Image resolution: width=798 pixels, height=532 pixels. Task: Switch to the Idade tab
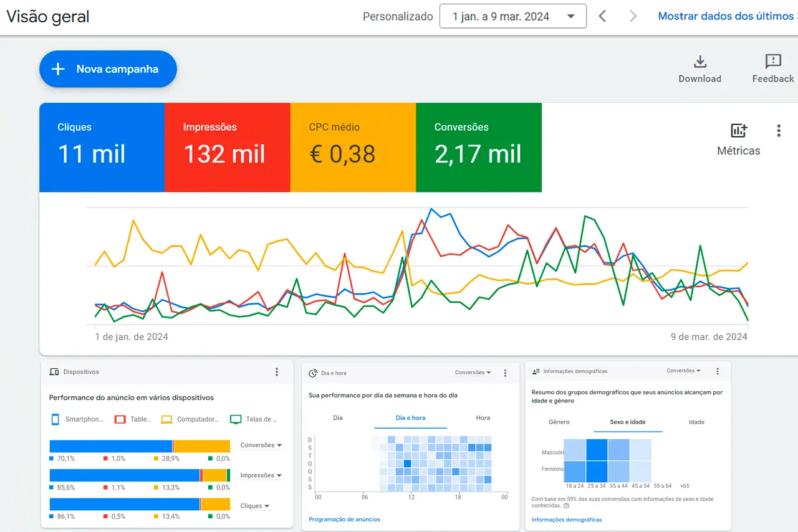pos(696,422)
